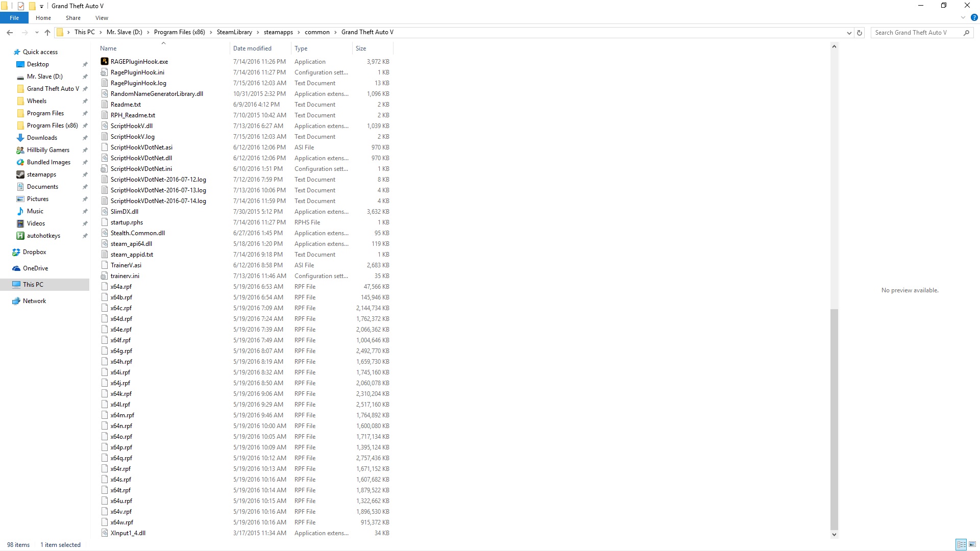The image size is (980, 551).
Task: Switch to details view button
Action: [x=961, y=544]
